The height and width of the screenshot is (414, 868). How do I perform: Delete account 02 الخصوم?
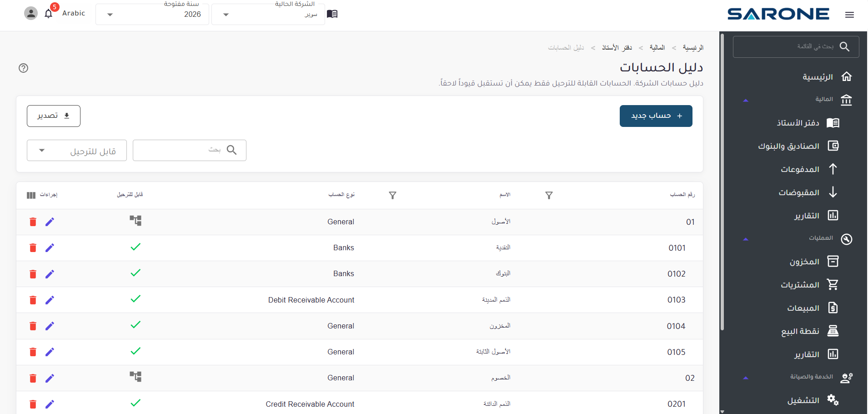point(33,378)
